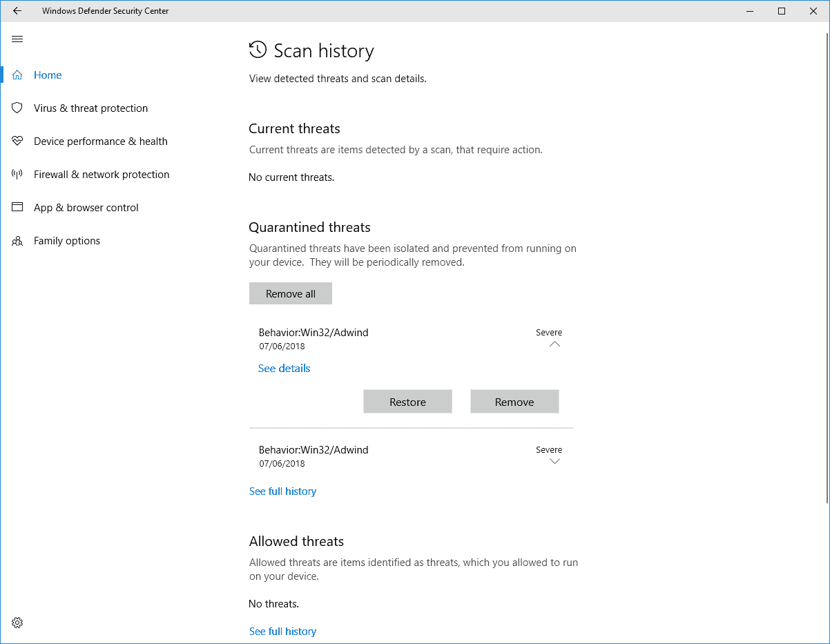Click the Severe label on first threat

(549, 333)
